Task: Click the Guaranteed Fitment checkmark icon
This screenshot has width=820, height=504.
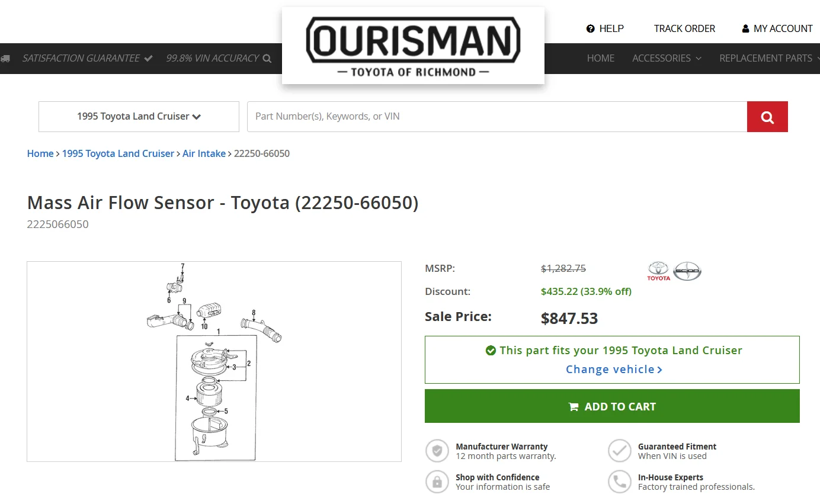Action: [x=620, y=451]
